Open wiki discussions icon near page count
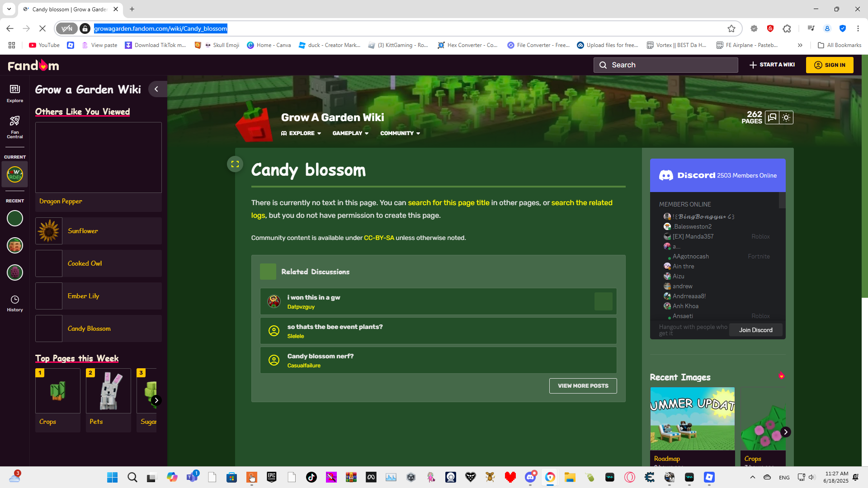Image resolution: width=868 pixels, height=488 pixels. coord(772,117)
